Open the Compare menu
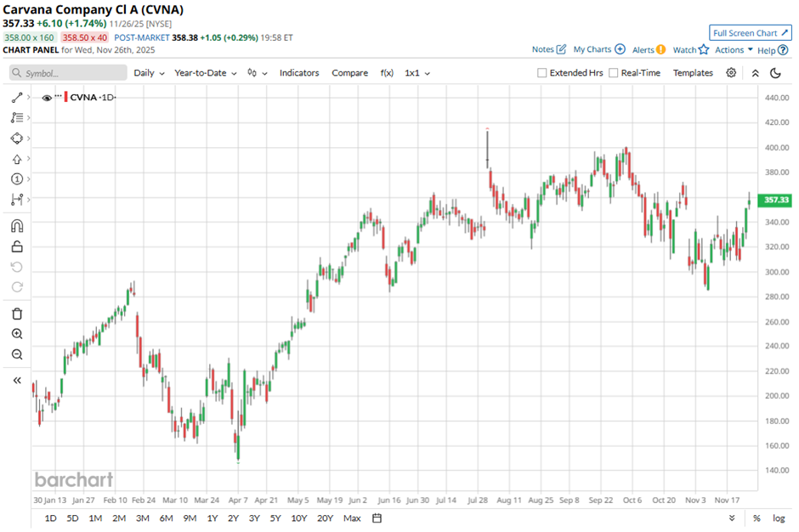Image resolution: width=799 pixels, height=532 pixels. click(x=349, y=73)
